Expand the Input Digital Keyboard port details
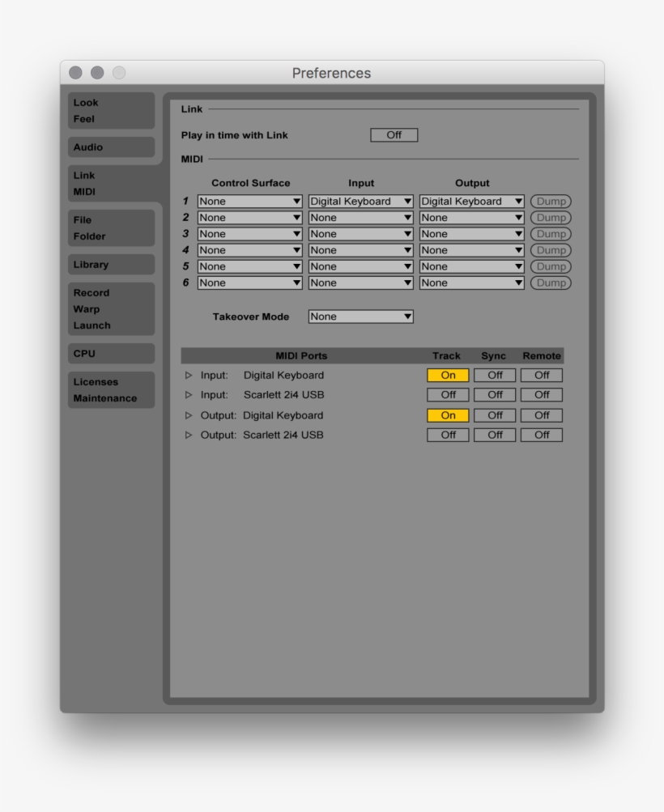Image resolution: width=664 pixels, height=812 pixels. [189, 375]
